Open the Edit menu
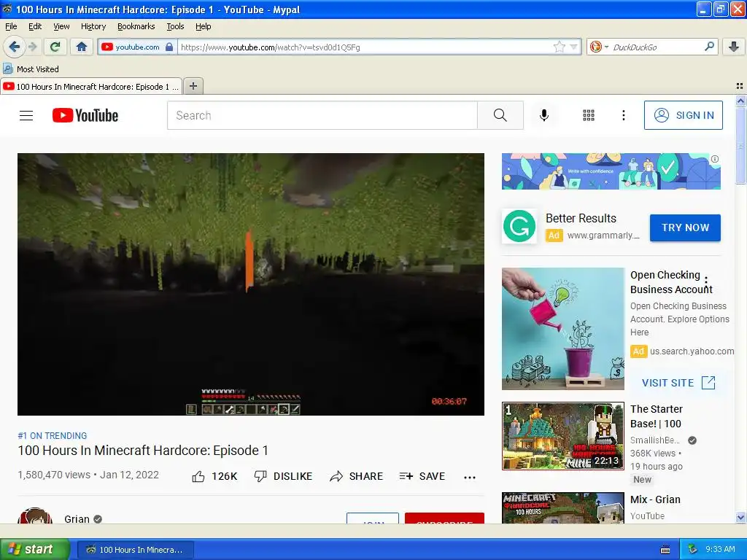Viewport: 747px width, 560px height. coord(35,26)
